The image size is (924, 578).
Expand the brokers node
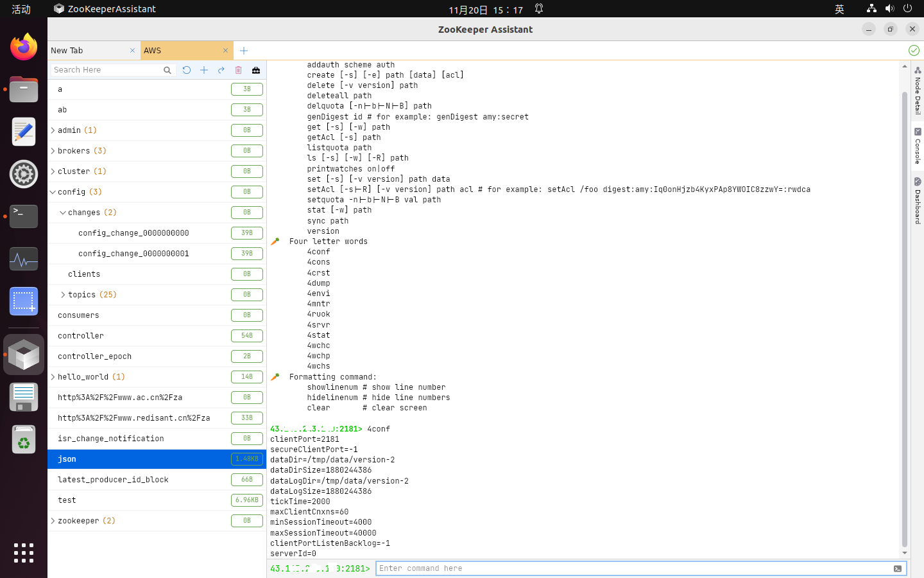pyautogui.click(x=53, y=151)
